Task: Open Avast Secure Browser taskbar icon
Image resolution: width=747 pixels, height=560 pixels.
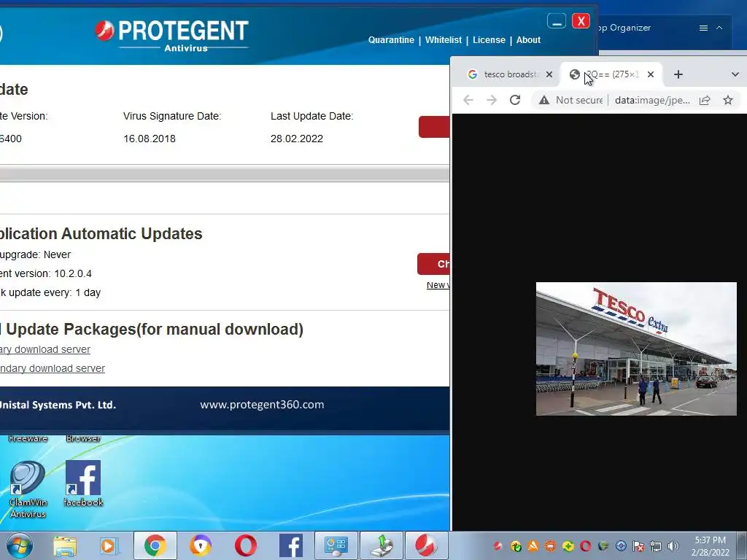Action: [x=200, y=545]
